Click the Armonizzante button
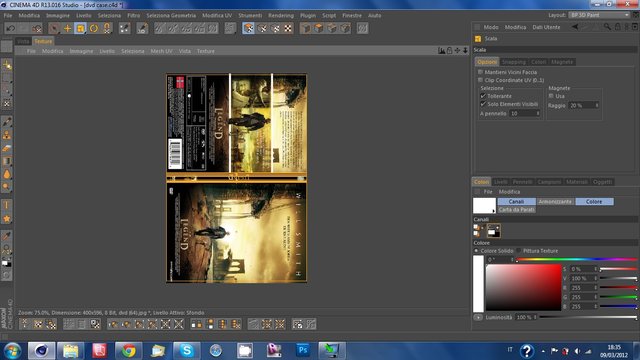 pos(555,202)
